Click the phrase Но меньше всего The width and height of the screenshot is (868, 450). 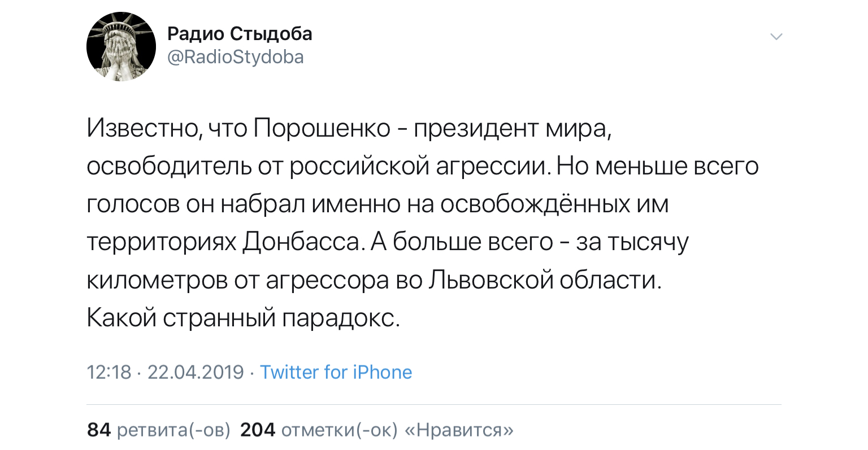pyautogui.click(x=657, y=167)
